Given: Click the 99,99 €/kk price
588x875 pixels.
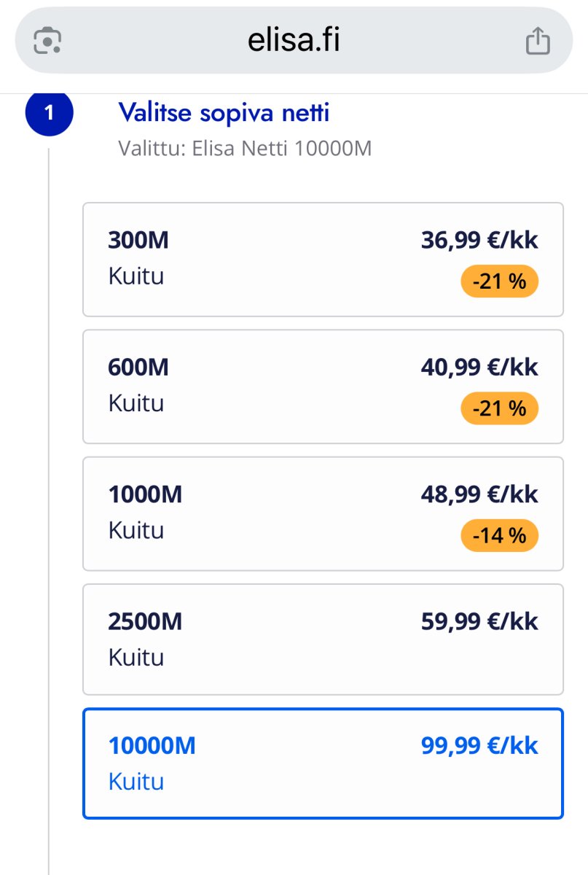Looking at the screenshot, I should click(479, 746).
